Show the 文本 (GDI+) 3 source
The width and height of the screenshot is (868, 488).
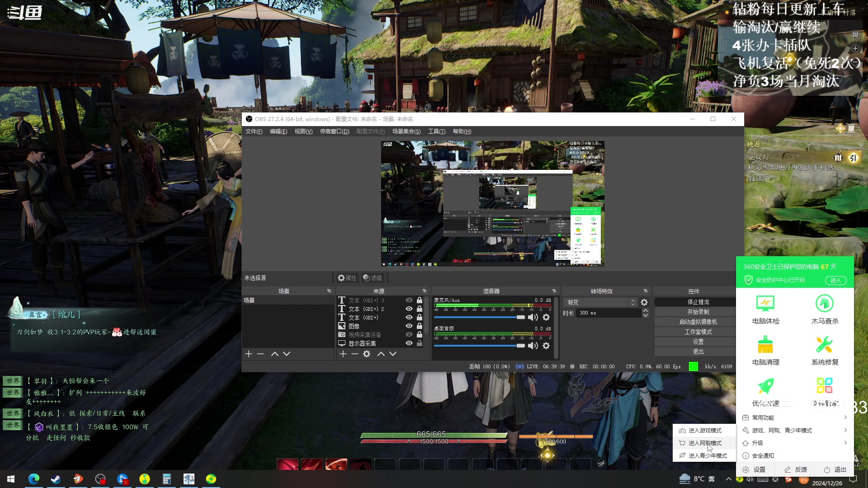pos(409,300)
